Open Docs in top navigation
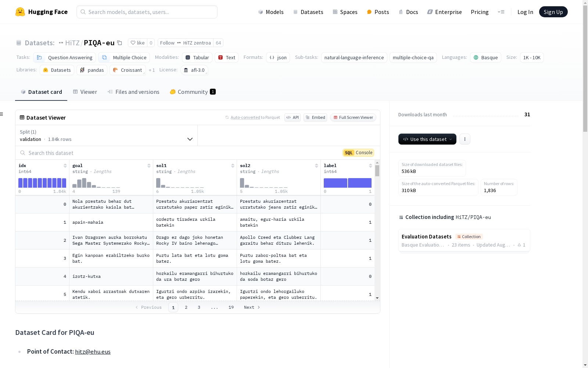The height and width of the screenshot is (368, 588). (408, 12)
